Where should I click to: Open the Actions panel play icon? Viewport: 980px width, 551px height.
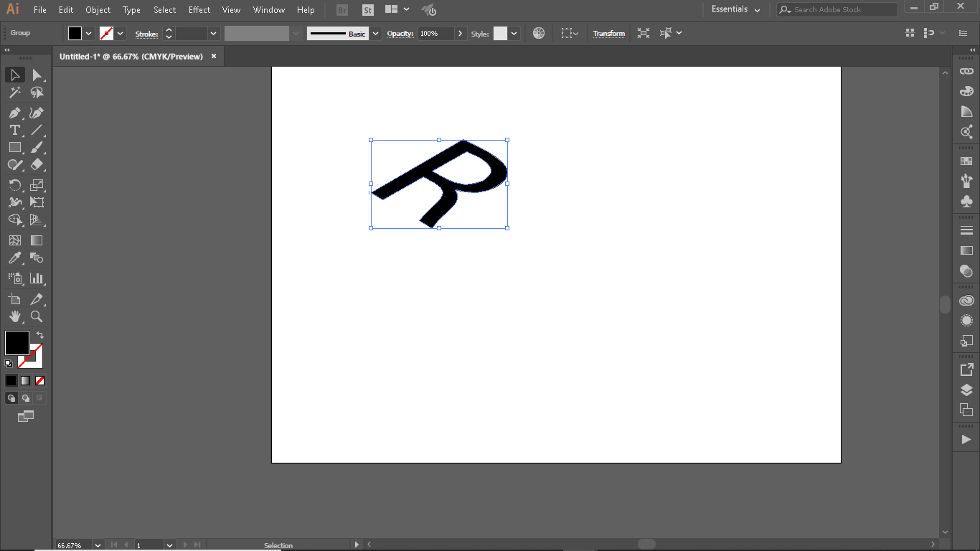tap(966, 439)
